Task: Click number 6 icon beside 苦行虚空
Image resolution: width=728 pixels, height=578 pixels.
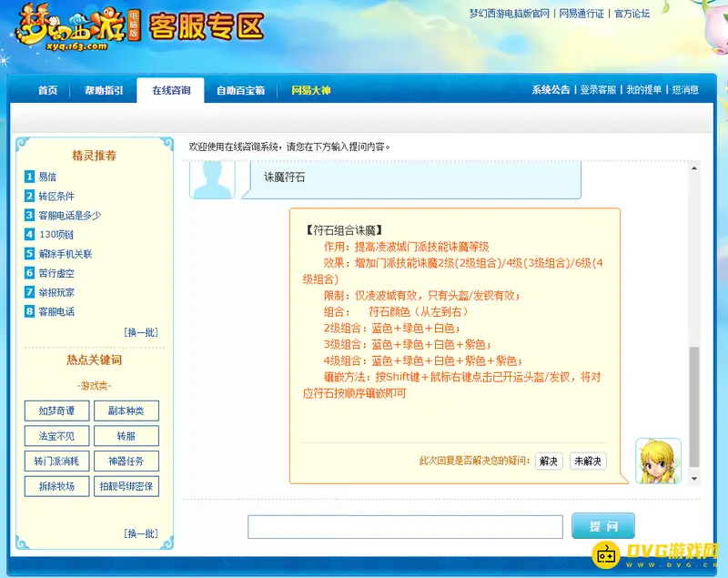Action: click(29, 273)
